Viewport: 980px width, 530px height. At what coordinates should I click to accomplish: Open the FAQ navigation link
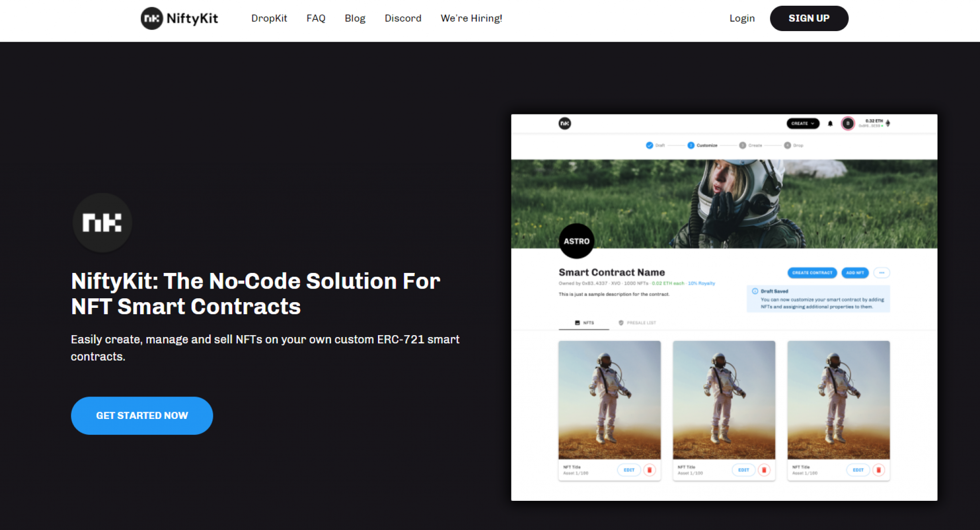(316, 18)
